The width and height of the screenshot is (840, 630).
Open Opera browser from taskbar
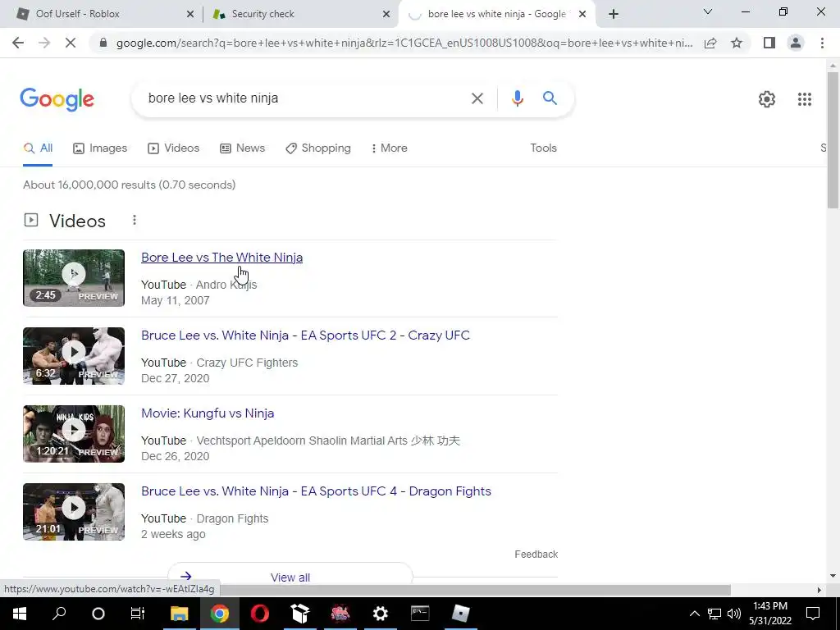click(260, 614)
